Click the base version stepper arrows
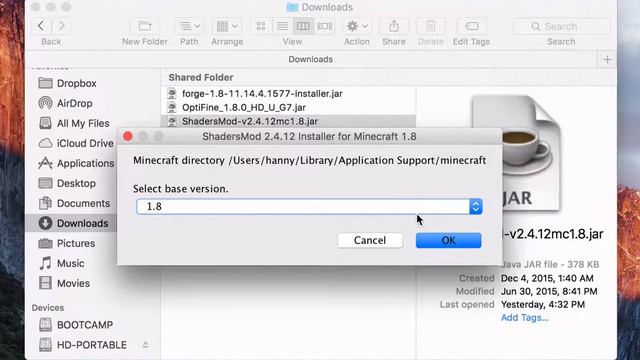Image resolution: width=640 pixels, height=360 pixels. pyautogui.click(x=476, y=207)
